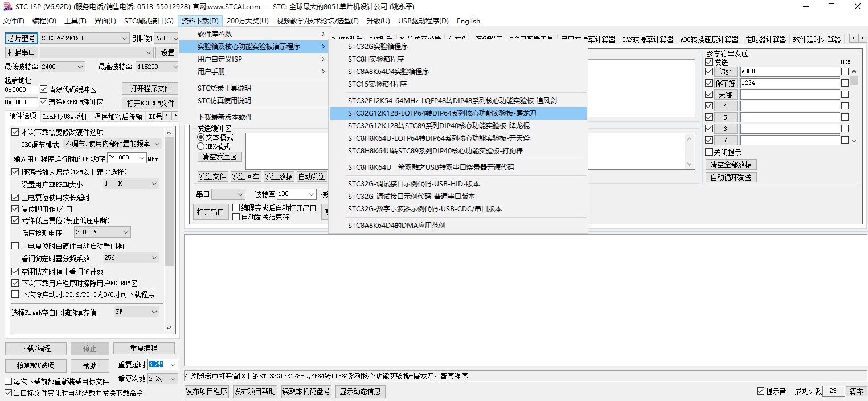Select 用户自定义ISP menu entry
Image resolution: width=868 pixels, height=401 pixels.
[253, 59]
